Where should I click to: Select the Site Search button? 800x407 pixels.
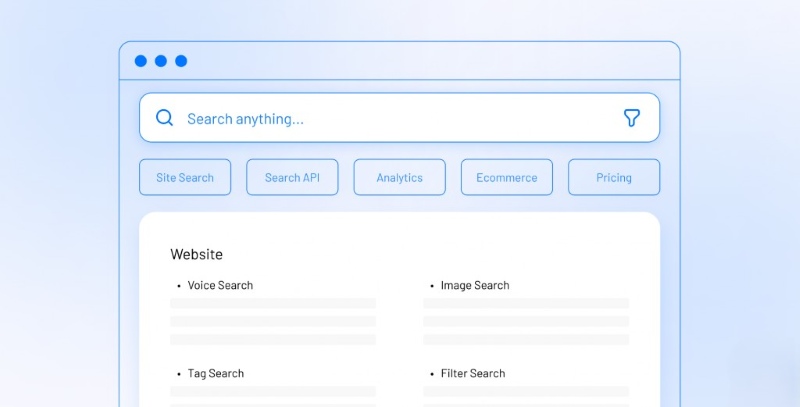point(185,177)
